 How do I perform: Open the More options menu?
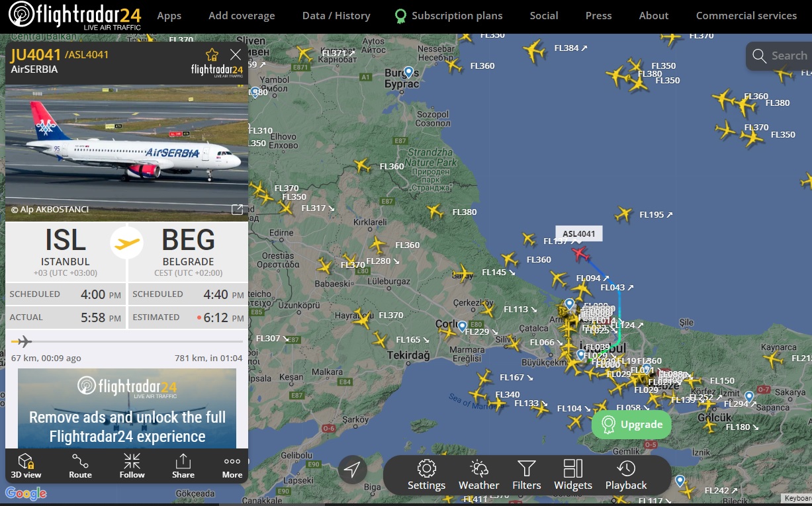click(x=232, y=466)
